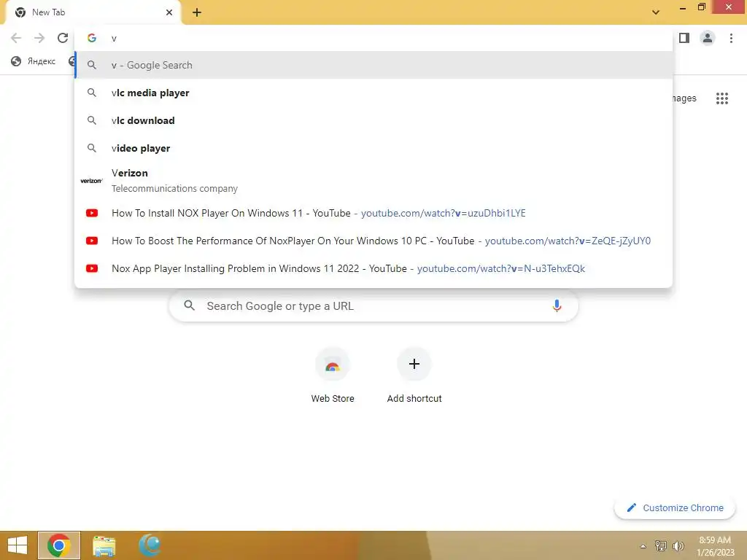Open the blue swirl app in taskbar
This screenshot has height=560, width=747.
(x=149, y=545)
